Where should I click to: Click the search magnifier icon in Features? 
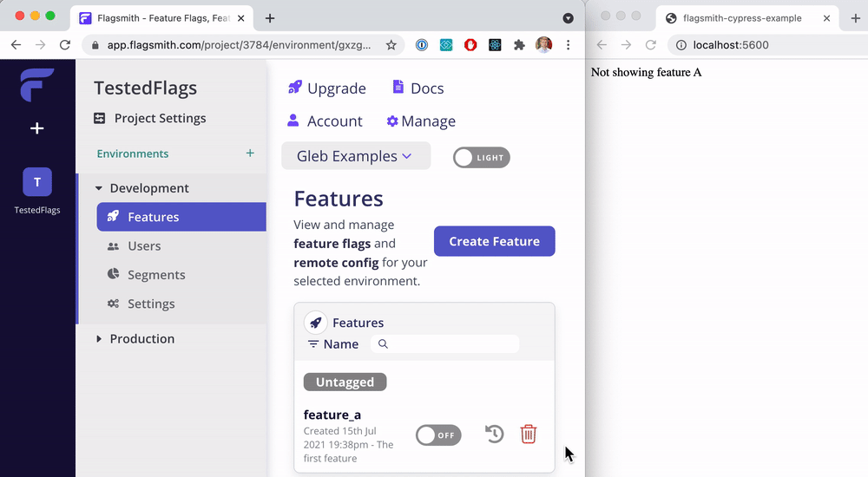383,344
